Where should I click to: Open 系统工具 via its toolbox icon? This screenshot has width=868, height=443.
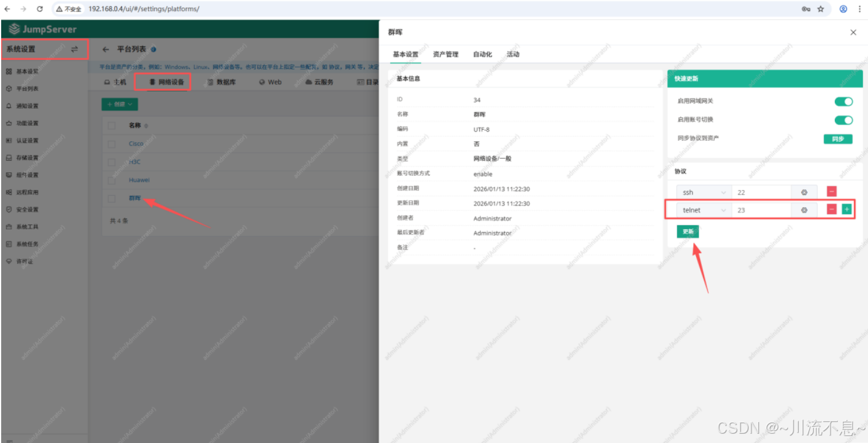pos(9,226)
